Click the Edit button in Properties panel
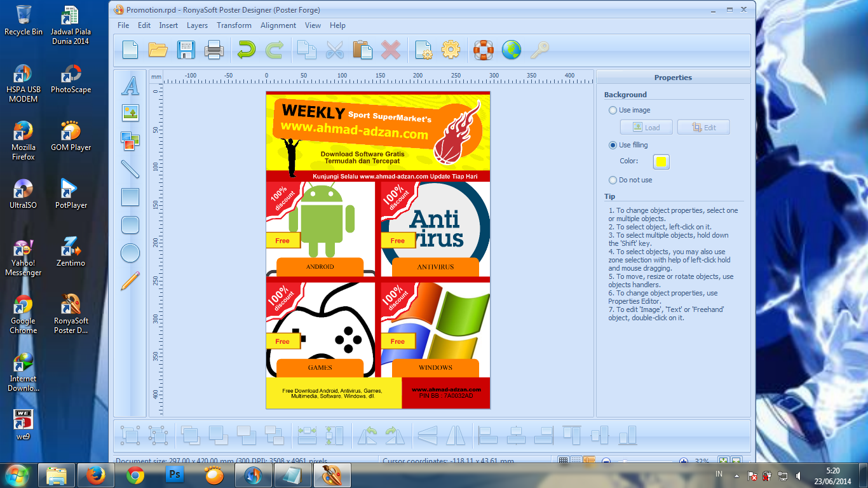Screen dimensions: 868x488 (703, 127)
